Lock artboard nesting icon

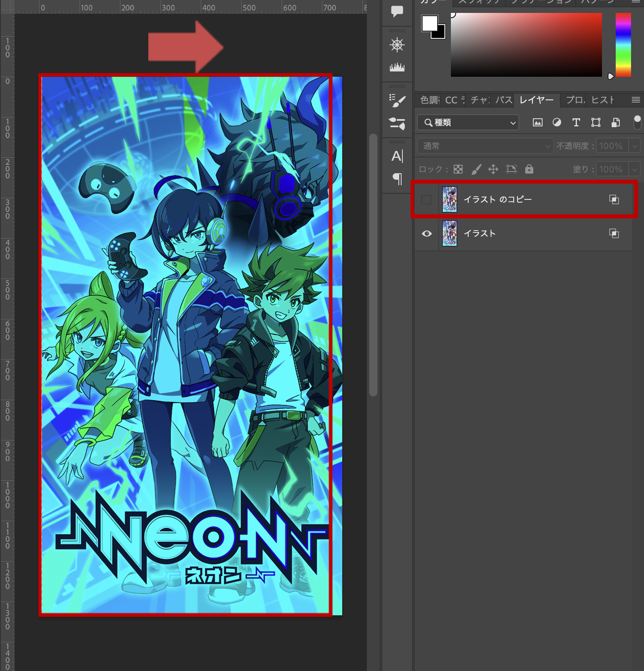(x=511, y=169)
